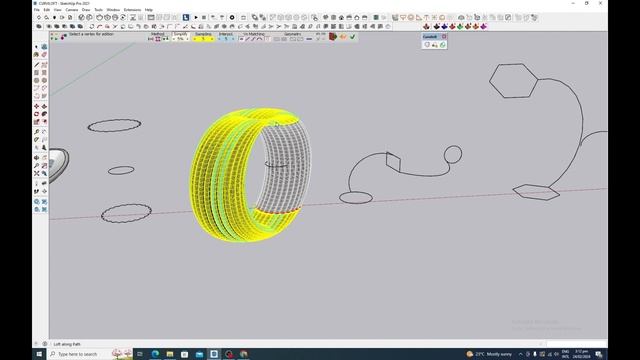The image size is (640, 360).
Task: Toggle the first Geometry option icon
Action: click(276, 39)
